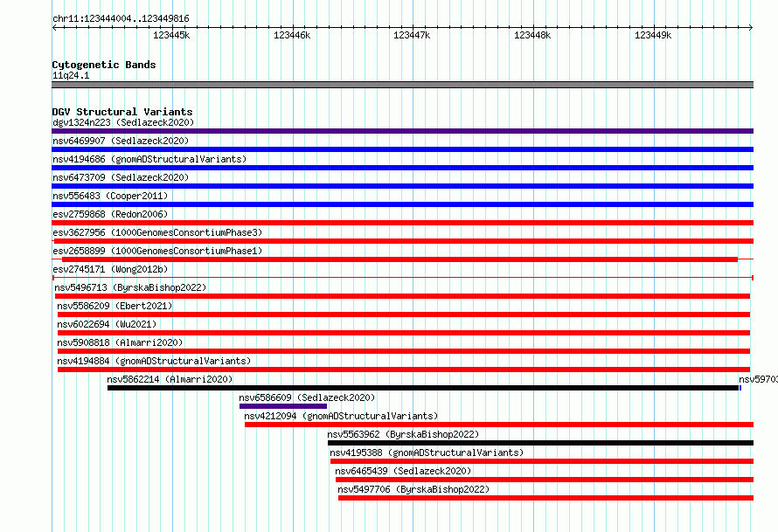Click the blue bar under nsv6473709
778x532 pixels.
pyautogui.click(x=402, y=186)
